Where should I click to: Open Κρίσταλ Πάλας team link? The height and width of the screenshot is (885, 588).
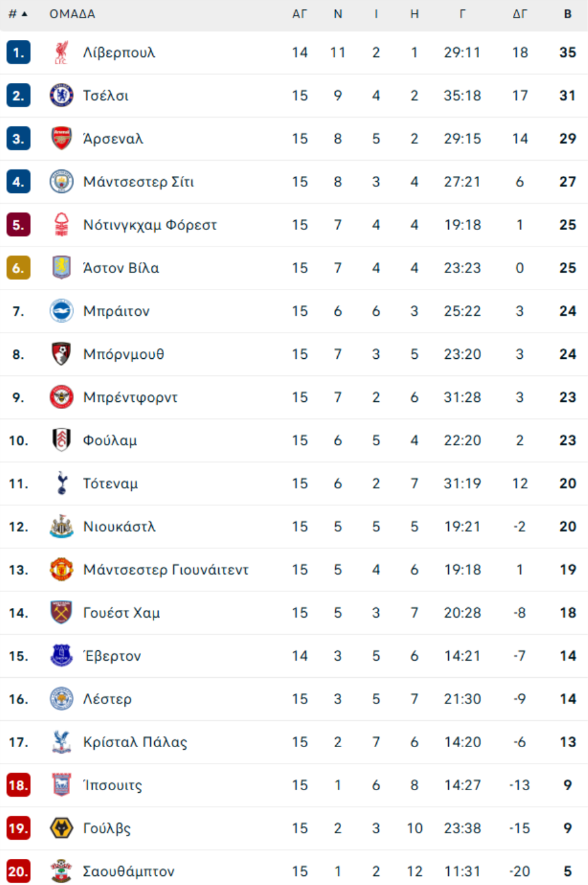(x=135, y=743)
